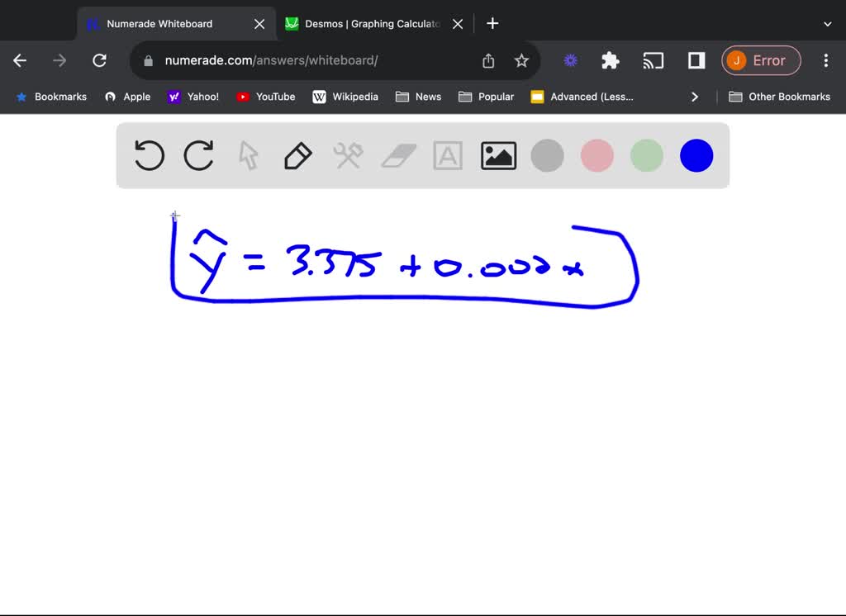This screenshot has width=846, height=616.
Task: Click the Redo icon on the whiteboard toolbar
Action: click(198, 155)
